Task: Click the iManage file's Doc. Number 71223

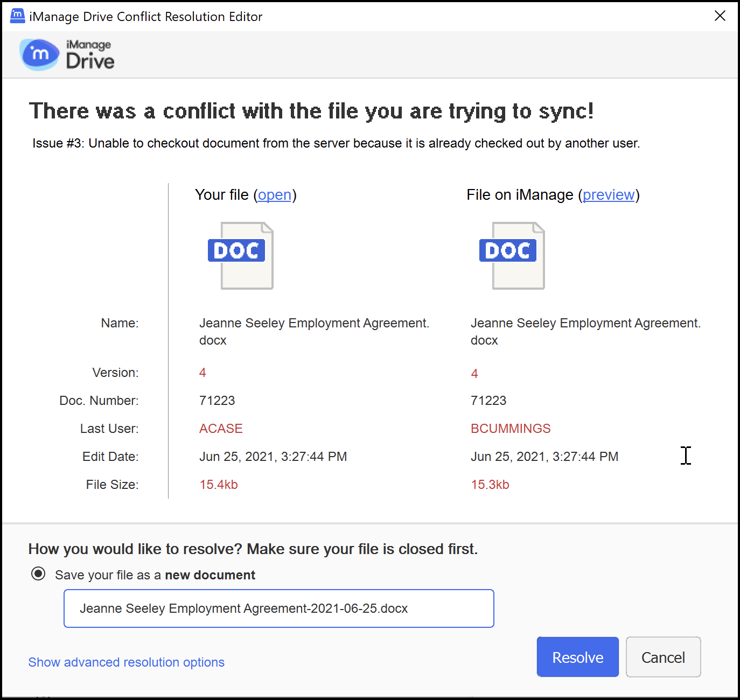Action: [x=488, y=401]
